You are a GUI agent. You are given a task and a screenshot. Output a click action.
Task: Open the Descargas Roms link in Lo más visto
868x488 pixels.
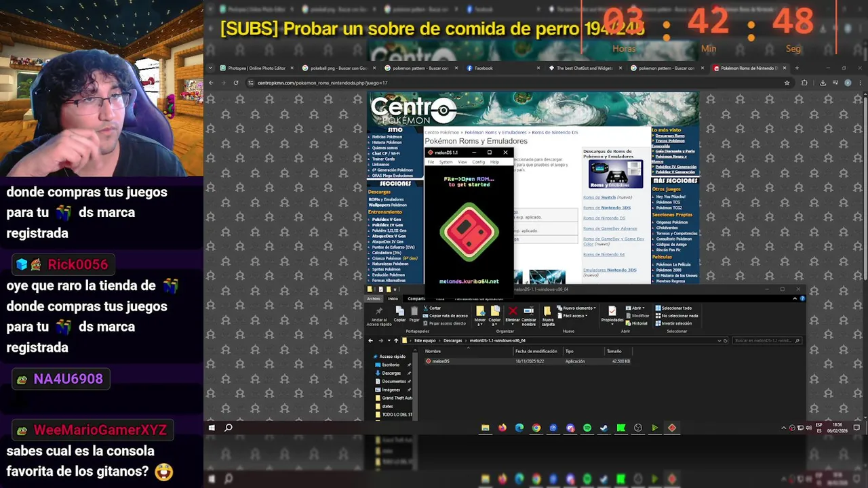click(670, 136)
